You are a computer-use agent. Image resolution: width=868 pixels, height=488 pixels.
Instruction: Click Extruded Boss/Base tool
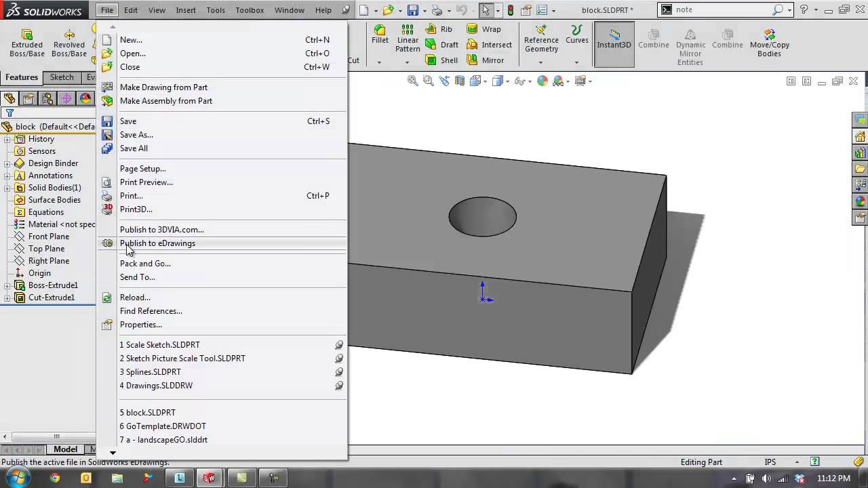point(27,43)
